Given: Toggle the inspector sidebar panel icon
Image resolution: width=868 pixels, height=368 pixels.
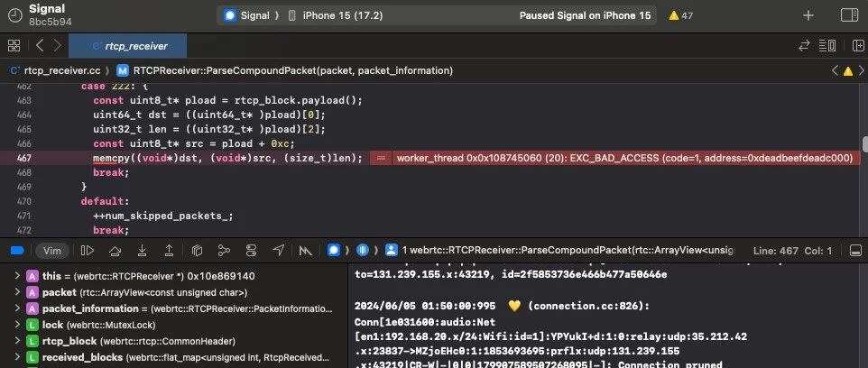Looking at the screenshot, I should click(x=849, y=15).
